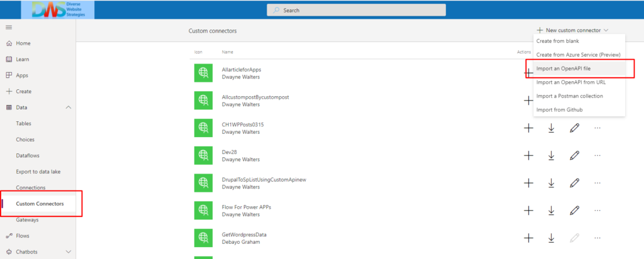The image size is (644, 259).
Task: Edit the CH1WPPosts0315 connector
Action: point(575,128)
